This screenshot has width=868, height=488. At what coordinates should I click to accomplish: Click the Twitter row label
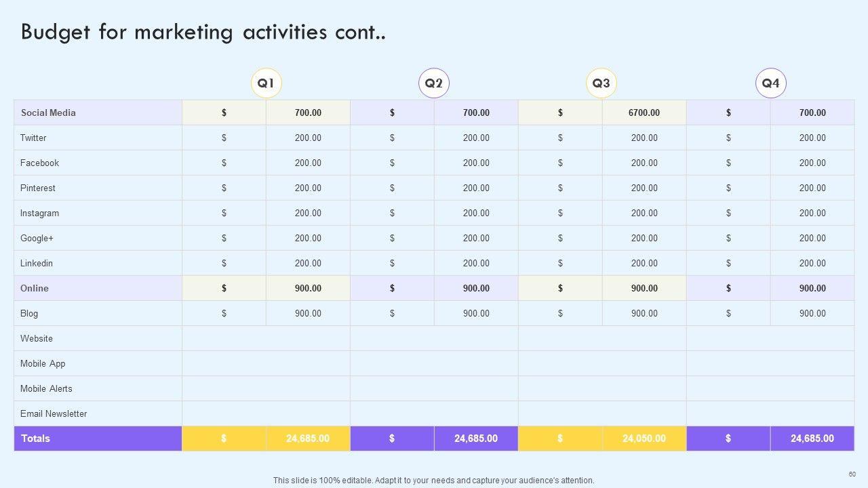[x=33, y=138]
